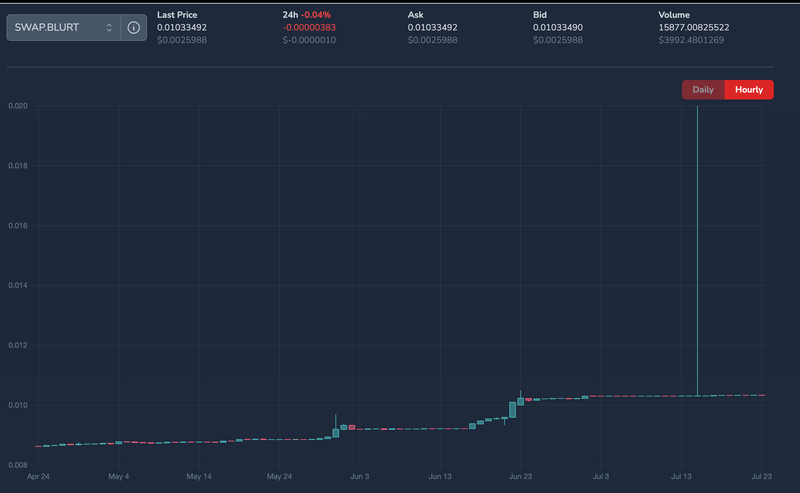
Task: Click the green candle with wick before Jun 3
Action: tap(336, 432)
